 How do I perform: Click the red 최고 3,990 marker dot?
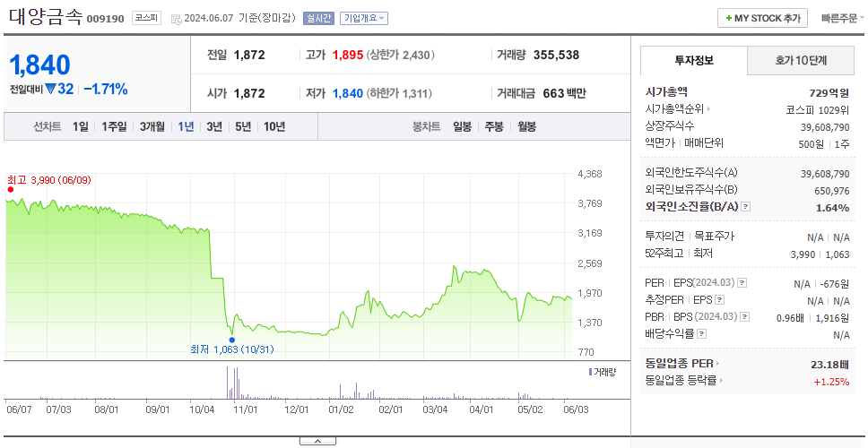point(11,190)
